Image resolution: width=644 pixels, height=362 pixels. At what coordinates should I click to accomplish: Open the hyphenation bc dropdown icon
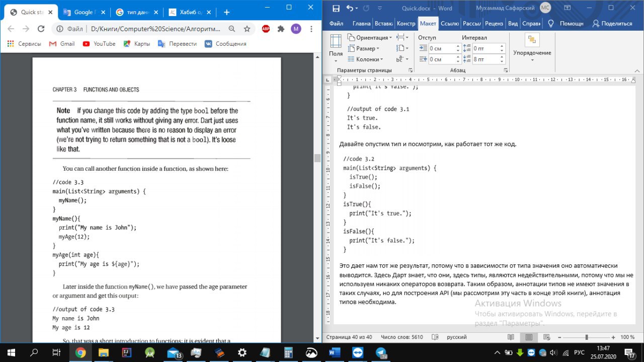pos(402,59)
